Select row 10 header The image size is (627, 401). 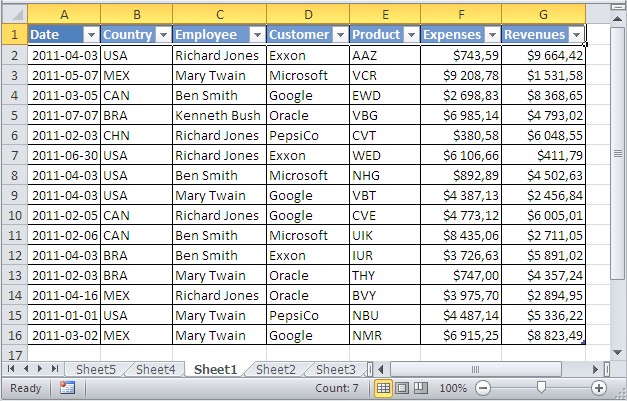pos(15,215)
